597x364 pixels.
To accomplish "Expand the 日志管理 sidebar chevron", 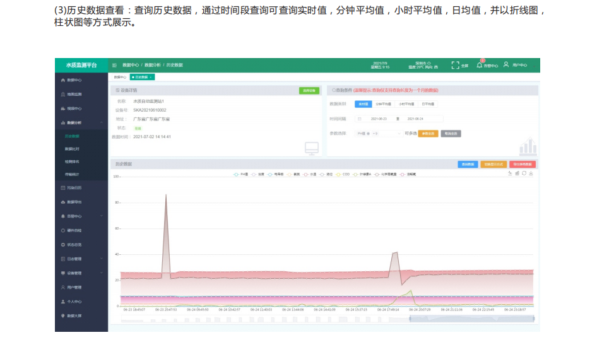I will click(101, 259).
